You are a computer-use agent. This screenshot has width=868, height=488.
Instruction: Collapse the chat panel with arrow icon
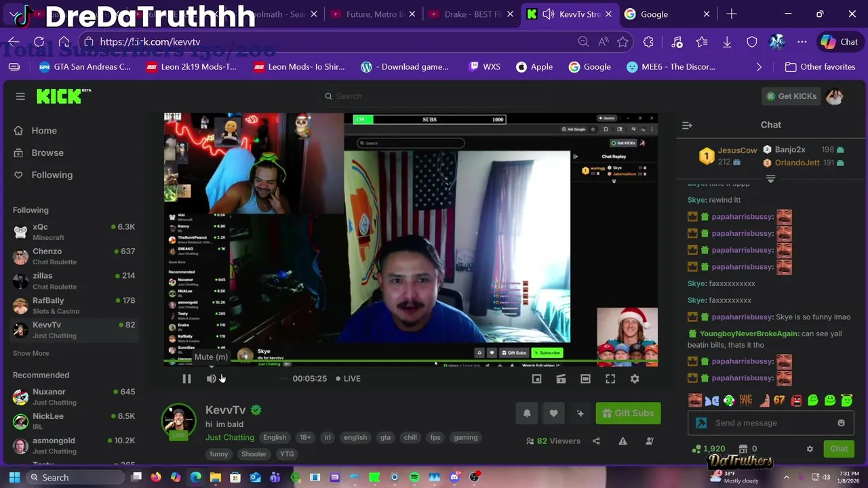pos(687,125)
